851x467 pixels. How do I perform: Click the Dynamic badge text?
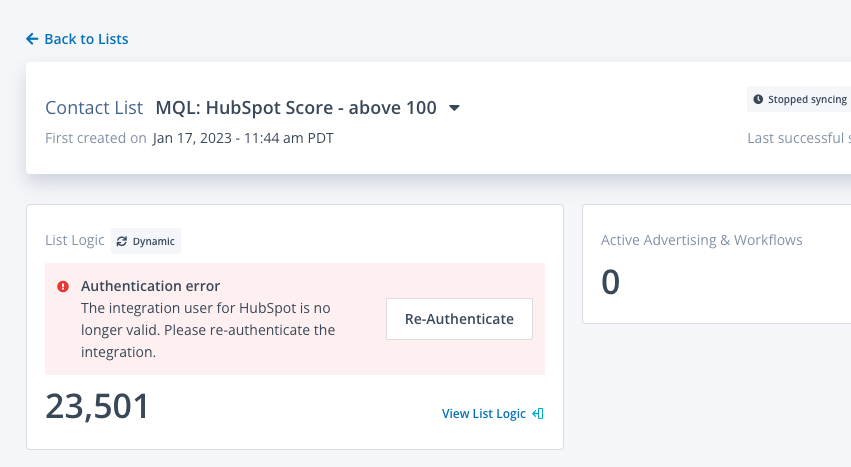153,241
